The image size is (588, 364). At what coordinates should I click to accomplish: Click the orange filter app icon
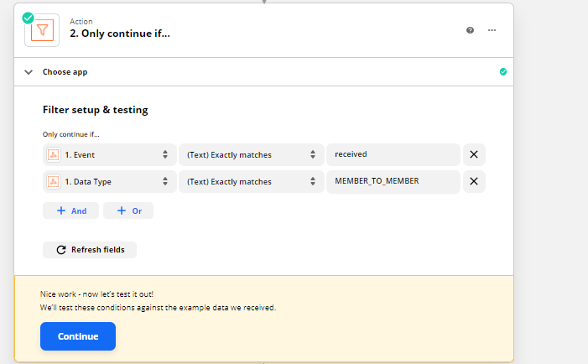coord(42,30)
